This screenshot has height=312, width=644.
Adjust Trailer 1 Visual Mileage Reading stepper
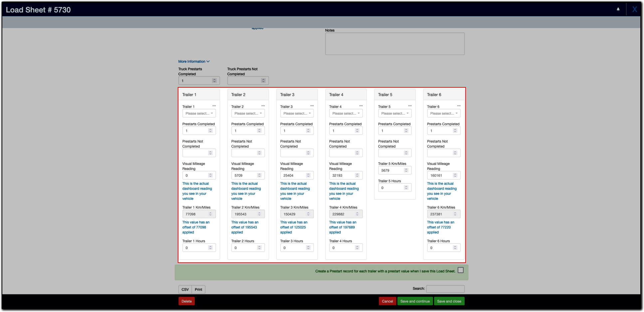coord(210,175)
